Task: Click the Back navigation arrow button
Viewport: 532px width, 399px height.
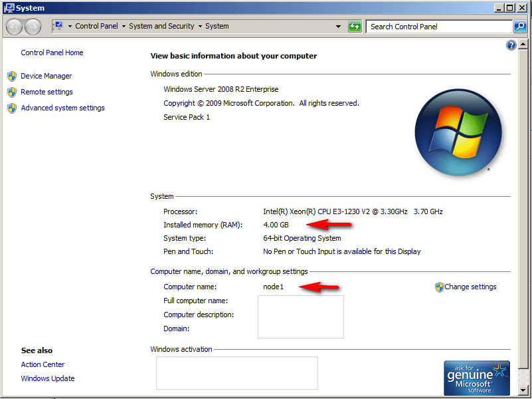Action: tap(15, 27)
